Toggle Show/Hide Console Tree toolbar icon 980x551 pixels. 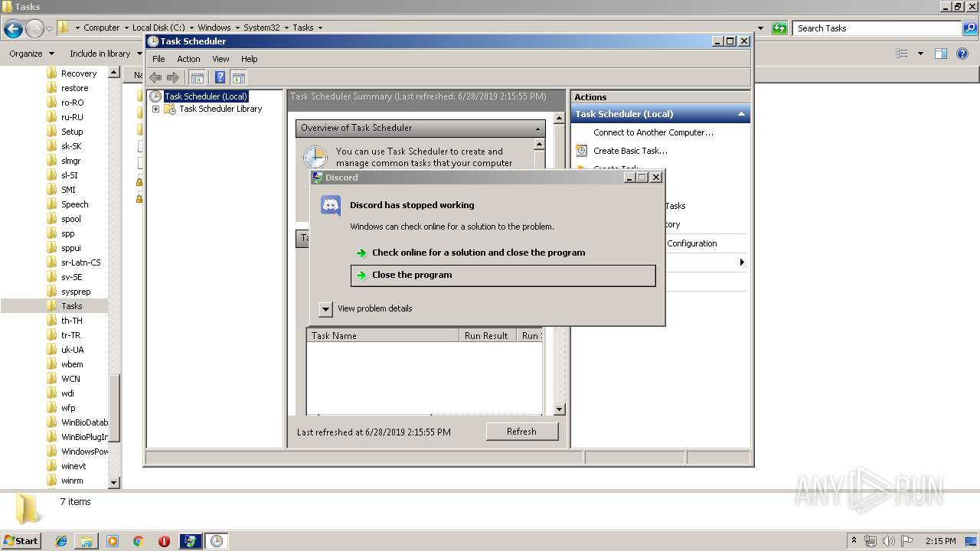(197, 77)
